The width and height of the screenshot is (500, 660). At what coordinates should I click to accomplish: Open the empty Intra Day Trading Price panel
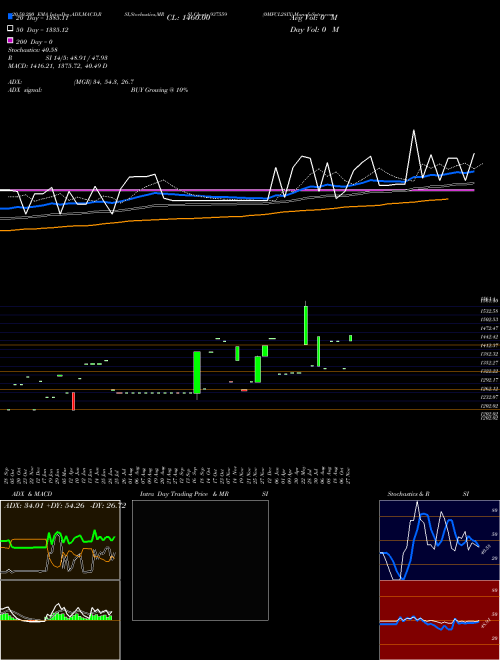click(x=200, y=560)
